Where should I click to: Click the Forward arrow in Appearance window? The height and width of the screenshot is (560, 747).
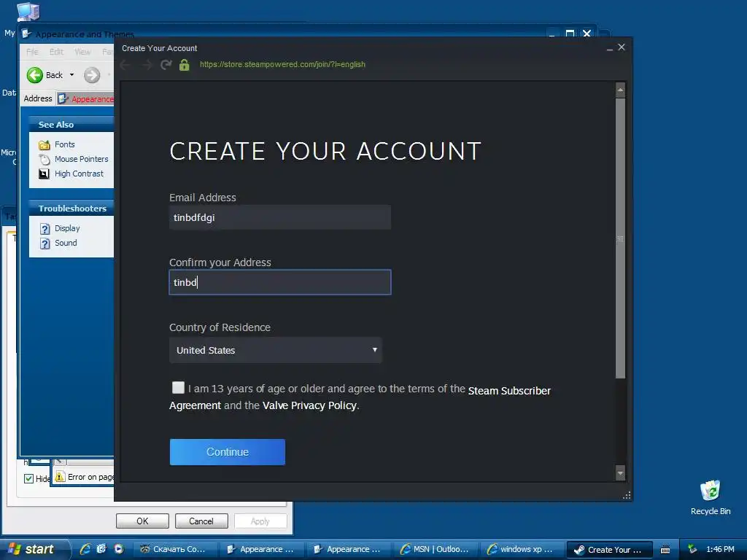pyautogui.click(x=92, y=75)
